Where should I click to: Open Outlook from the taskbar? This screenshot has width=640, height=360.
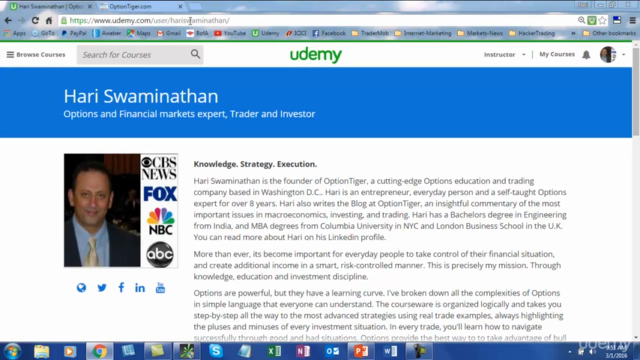pyautogui.click(x=332, y=351)
